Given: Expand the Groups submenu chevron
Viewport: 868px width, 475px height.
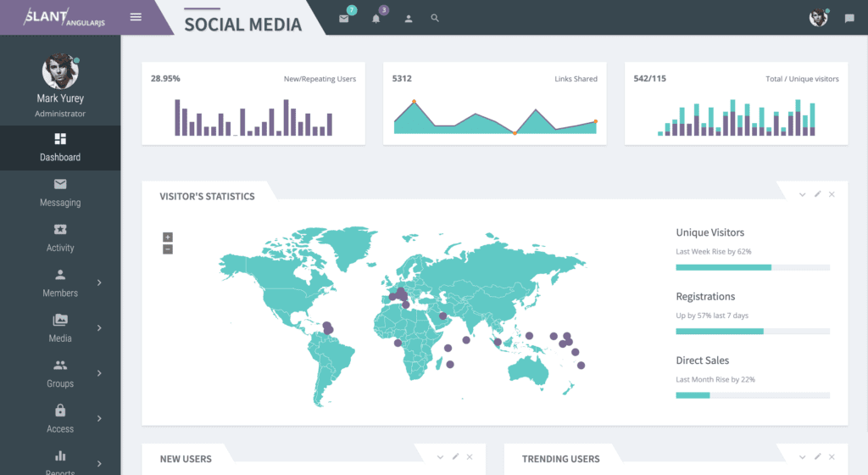Looking at the screenshot, I should (x=99, y=372).
